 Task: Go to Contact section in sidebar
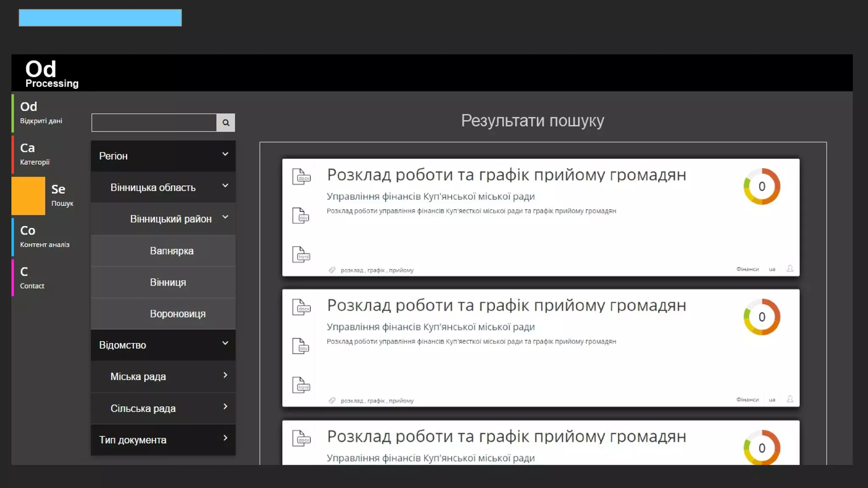pos(32,278)
